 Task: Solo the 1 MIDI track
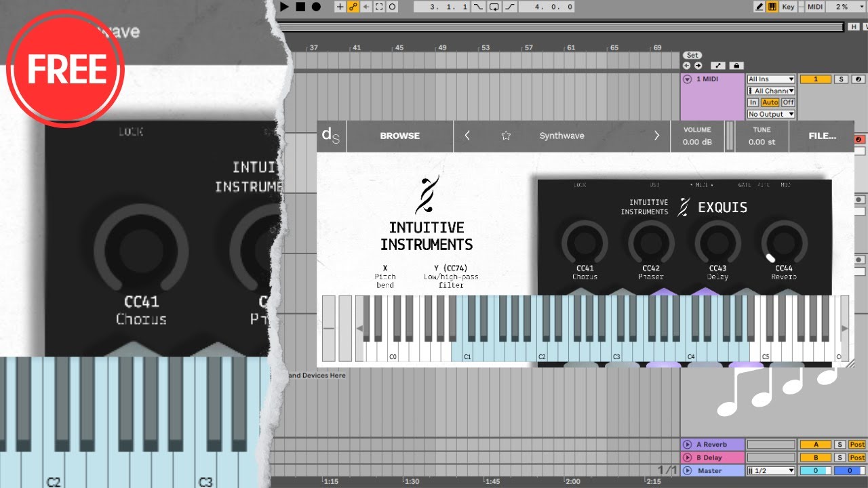(841, 79)
